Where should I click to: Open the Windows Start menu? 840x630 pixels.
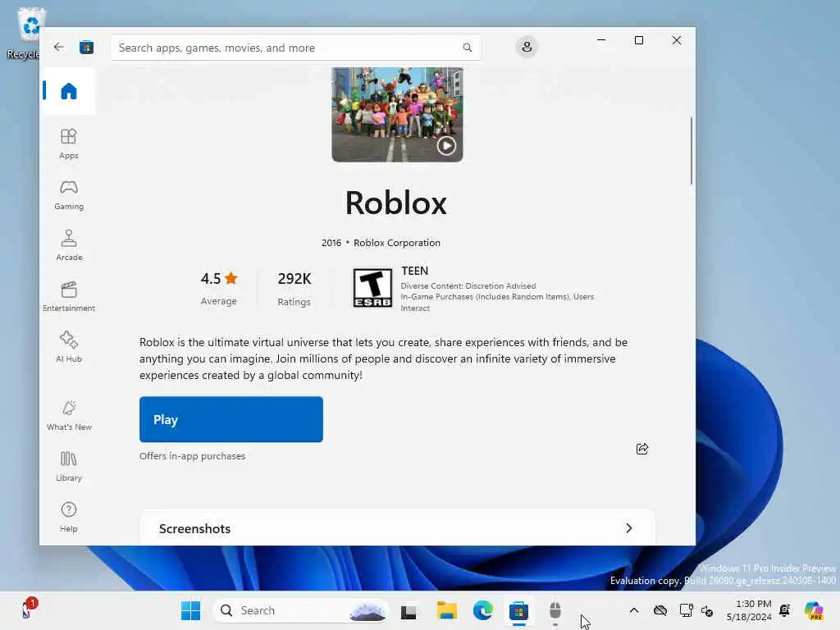click(x=190, y=610)
